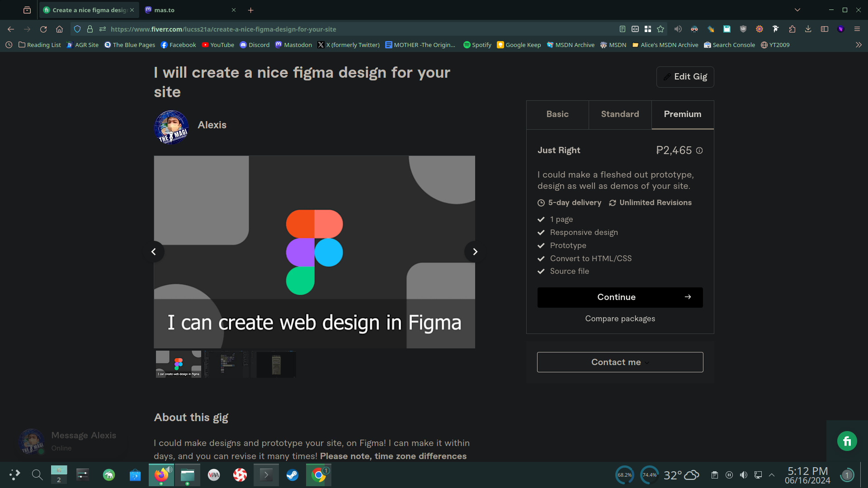868x488 pixels.
Task: Click the URL address field
Action: click(362, 29)
